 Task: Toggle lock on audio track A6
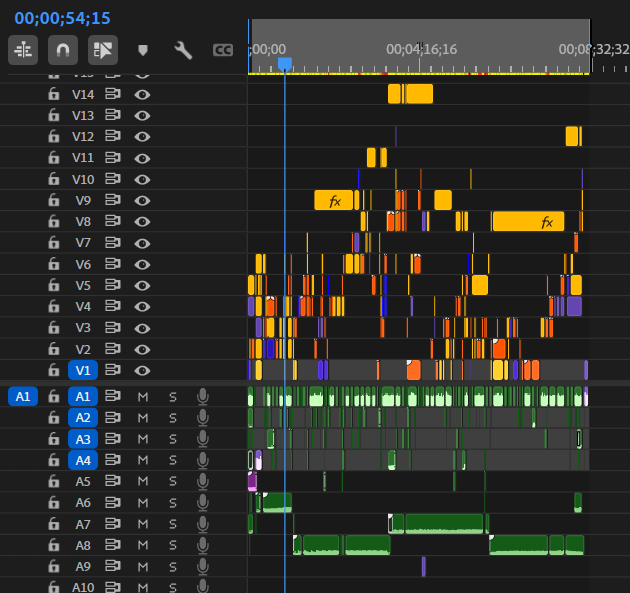(x=53, y=503)
